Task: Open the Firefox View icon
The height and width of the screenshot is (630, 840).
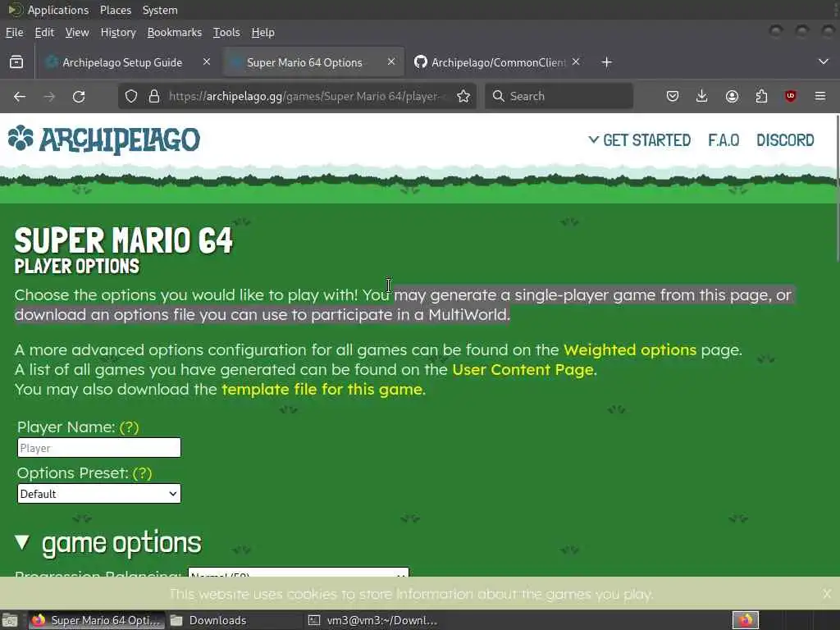Action: tap(16, 62)
